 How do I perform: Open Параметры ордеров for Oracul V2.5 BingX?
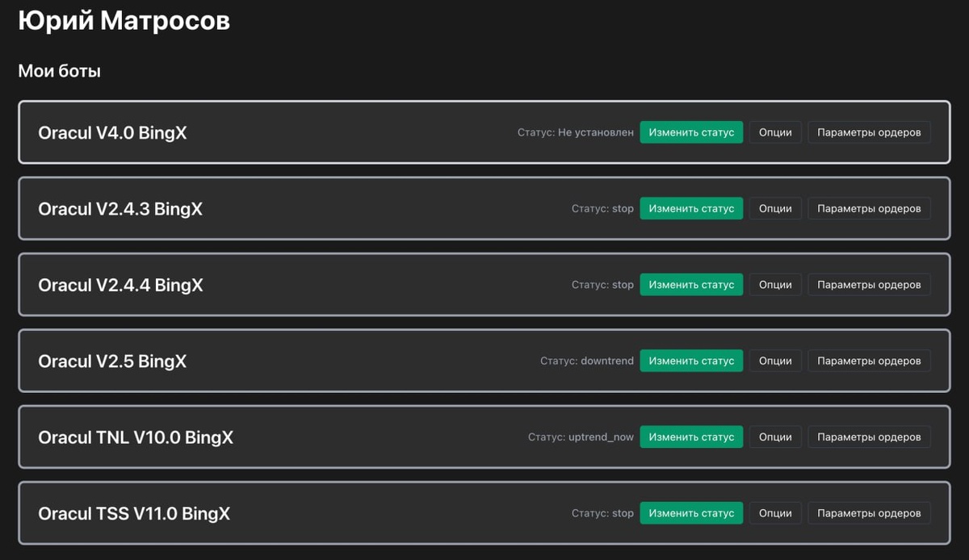pyautogui.click(x=869, y=361)
